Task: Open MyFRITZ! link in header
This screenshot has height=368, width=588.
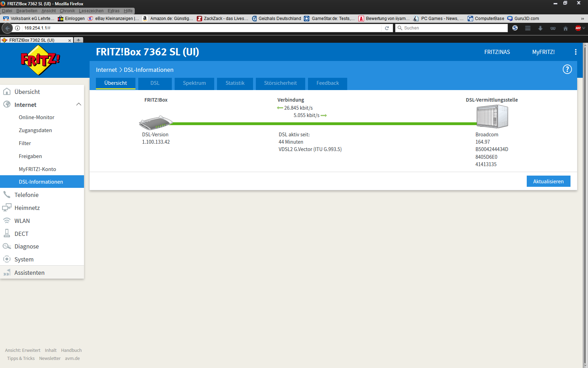Action: coord(544,52)
